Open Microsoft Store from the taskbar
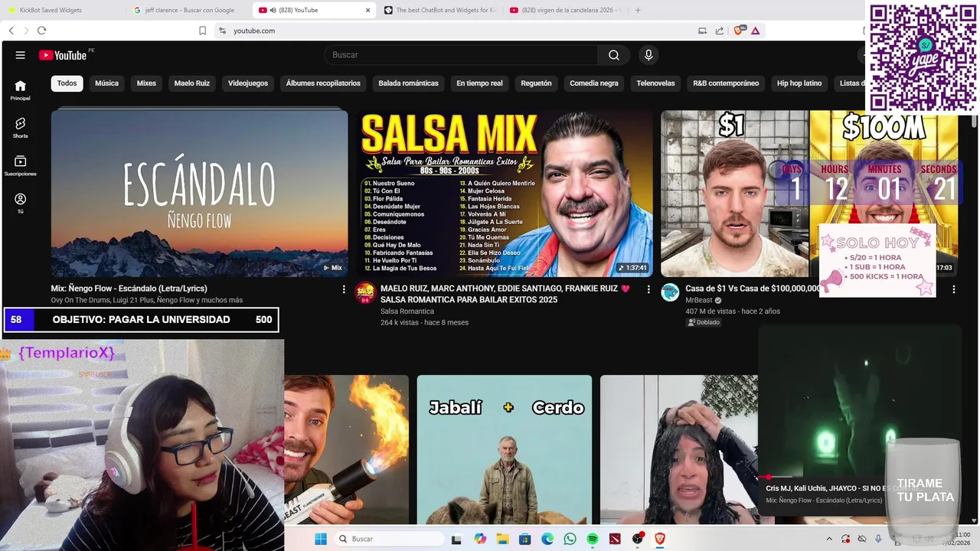Image resolution: width=980 pixels, height=551 pixels. (x=524, y=539)
